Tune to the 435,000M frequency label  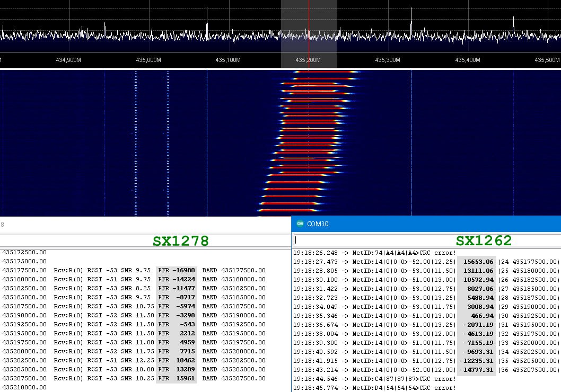(148, 60)
